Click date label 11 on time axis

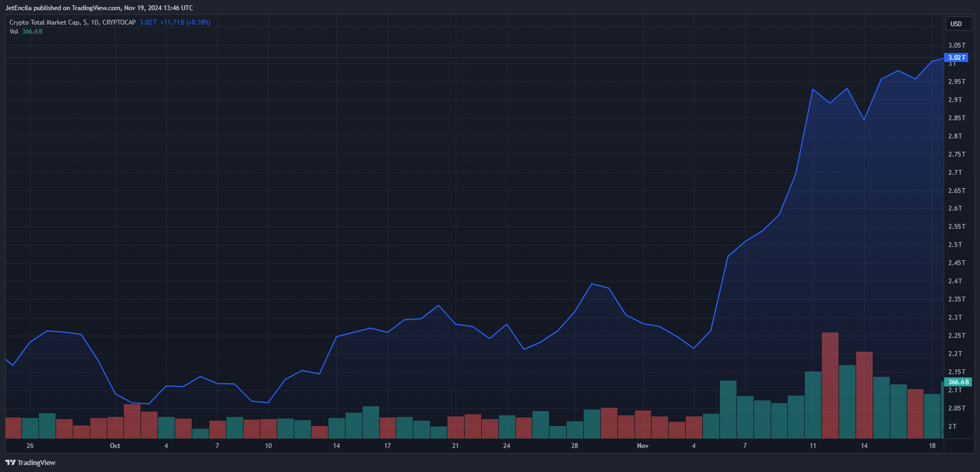click(813, 445)
